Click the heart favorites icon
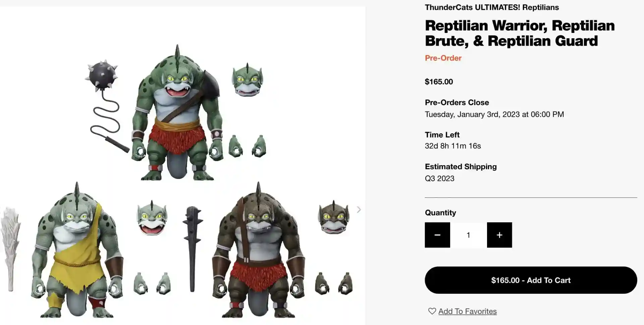 432,311
